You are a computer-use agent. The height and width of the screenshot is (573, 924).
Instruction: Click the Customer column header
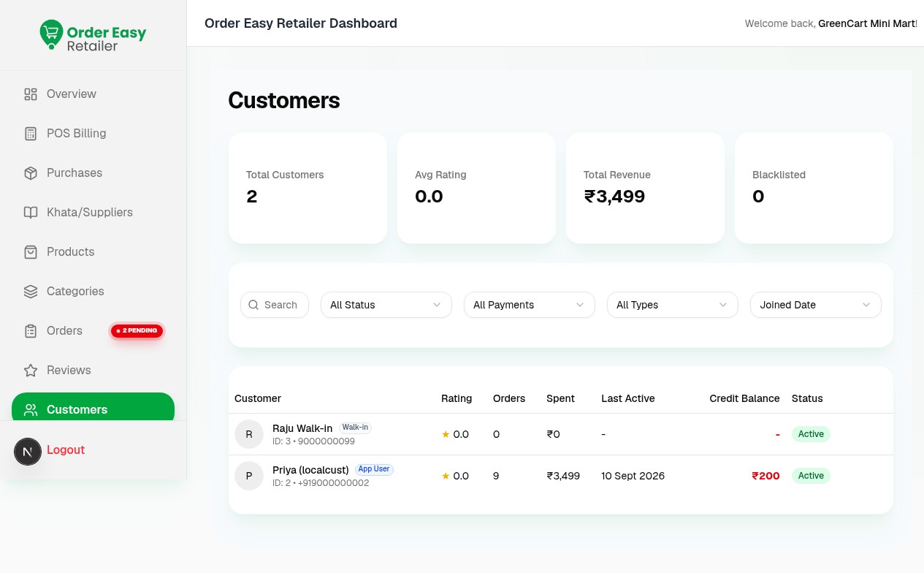click(x=258, y=398)
